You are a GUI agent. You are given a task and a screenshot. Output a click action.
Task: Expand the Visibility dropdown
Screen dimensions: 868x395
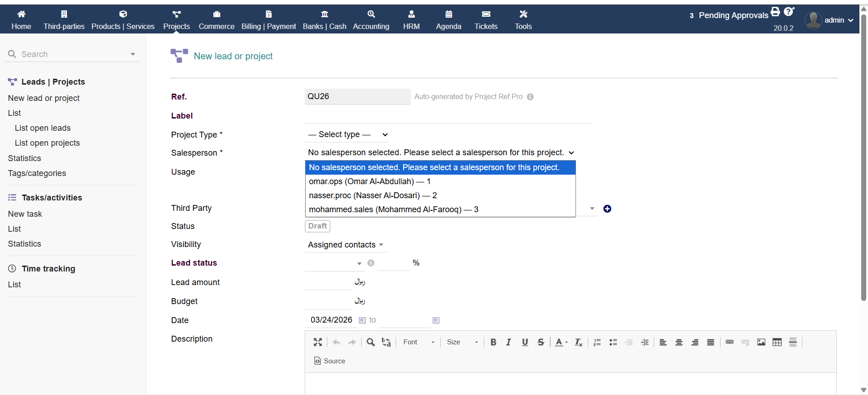[x=345, y=245]
